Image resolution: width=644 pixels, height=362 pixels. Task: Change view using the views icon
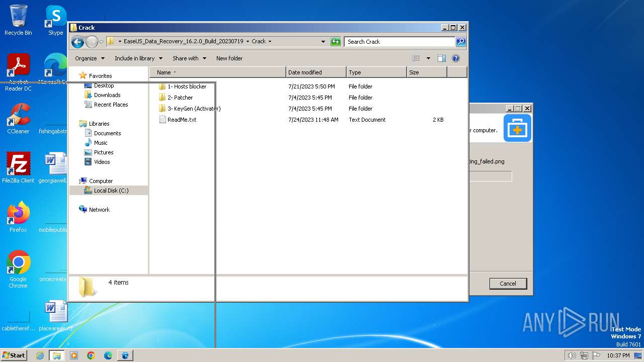point(416,58)
